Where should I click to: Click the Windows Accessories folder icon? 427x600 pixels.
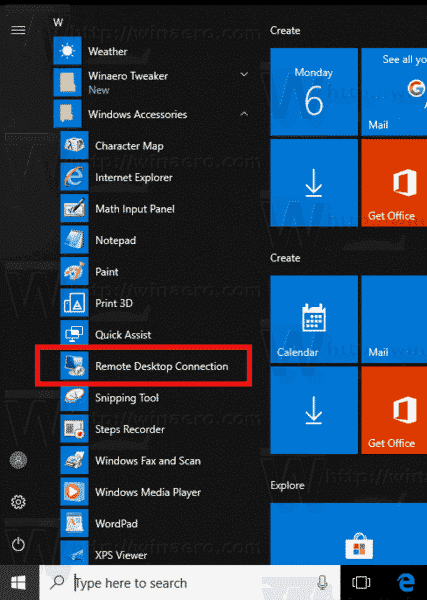pos(67,114)
